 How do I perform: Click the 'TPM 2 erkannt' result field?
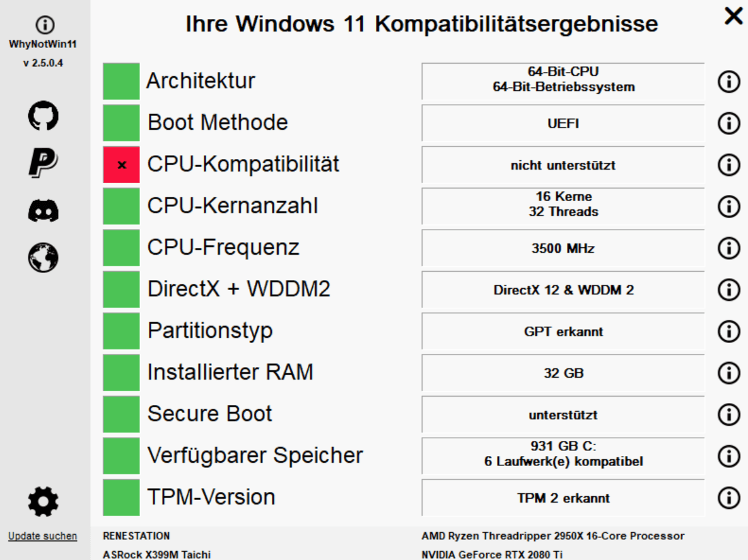(563, 498)
